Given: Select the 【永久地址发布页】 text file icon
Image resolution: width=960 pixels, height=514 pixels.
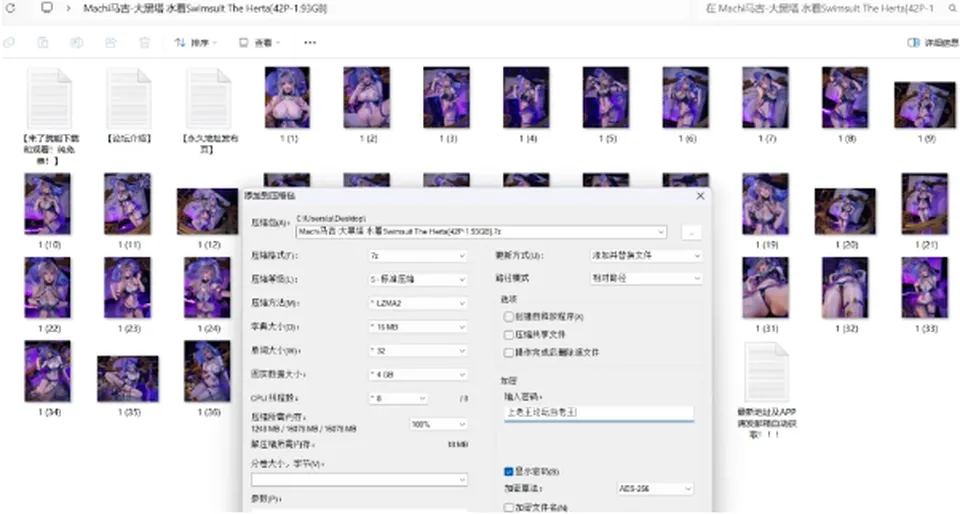Looking at the screenshot, I should (x=208, y=99).
